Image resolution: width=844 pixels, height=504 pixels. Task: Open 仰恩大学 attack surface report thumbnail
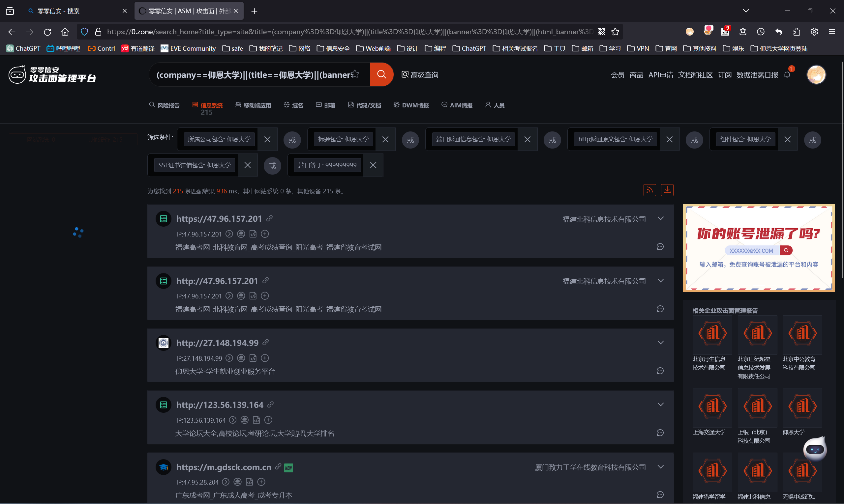click(x=802, y=407)
